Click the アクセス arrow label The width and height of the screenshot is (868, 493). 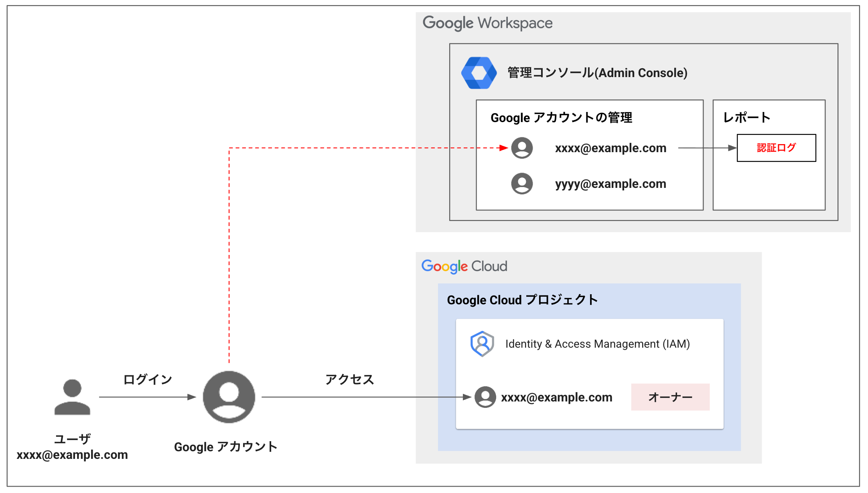349,379
